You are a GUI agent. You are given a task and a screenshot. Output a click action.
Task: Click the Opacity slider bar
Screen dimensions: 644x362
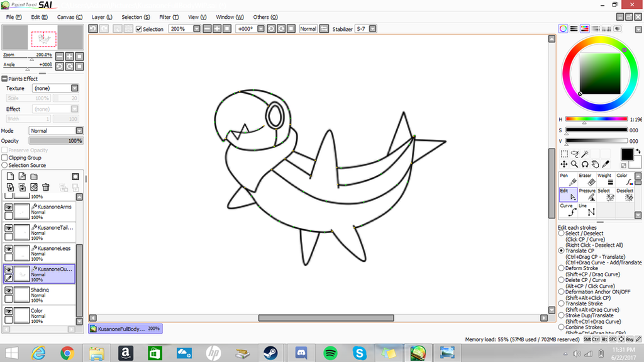click(x=56, y=140)
